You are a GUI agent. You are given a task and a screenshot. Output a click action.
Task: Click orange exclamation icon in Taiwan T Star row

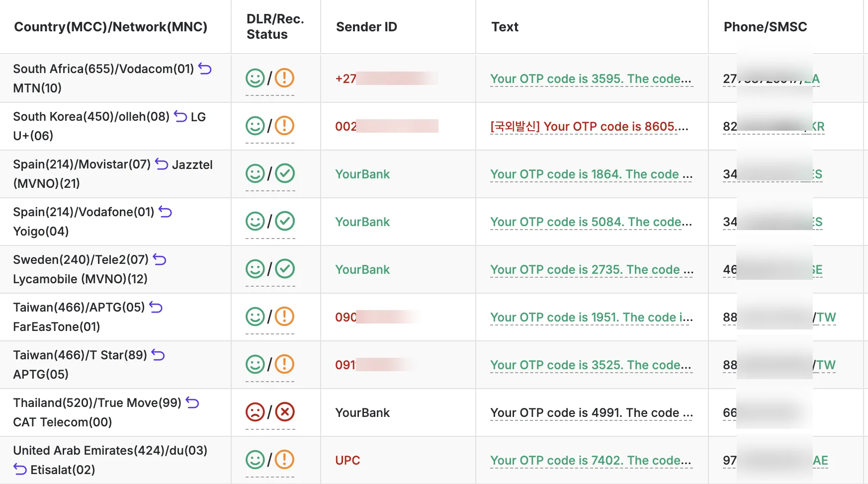click(x=284, y=364)
